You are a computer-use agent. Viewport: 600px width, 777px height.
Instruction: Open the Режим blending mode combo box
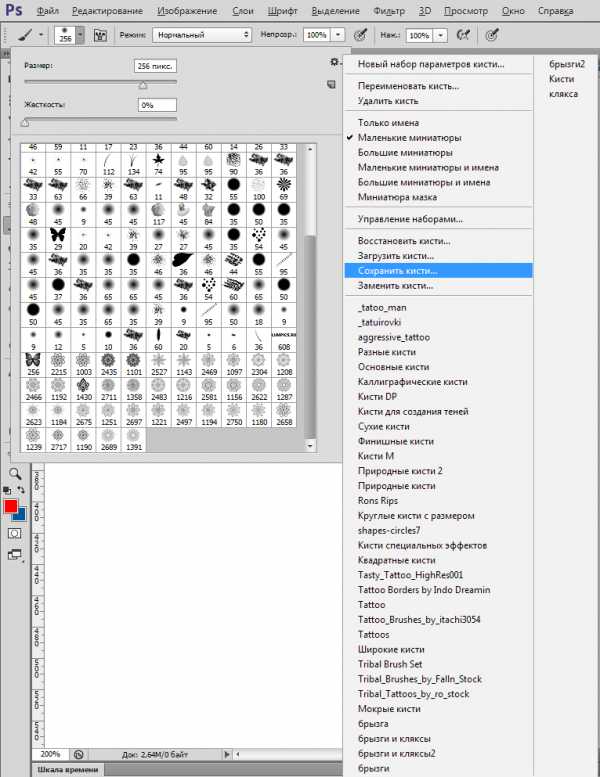202,35
